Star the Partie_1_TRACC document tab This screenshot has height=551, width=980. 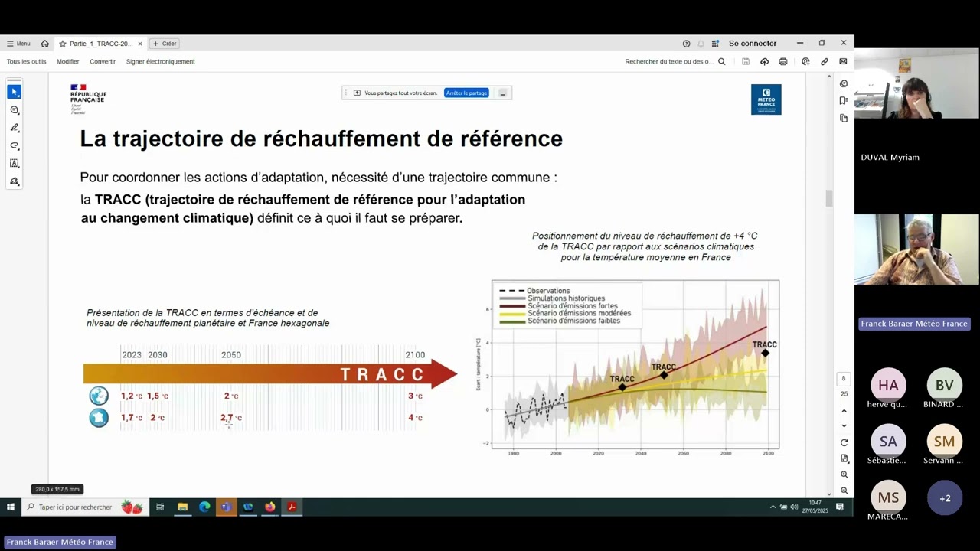(63, 44)
